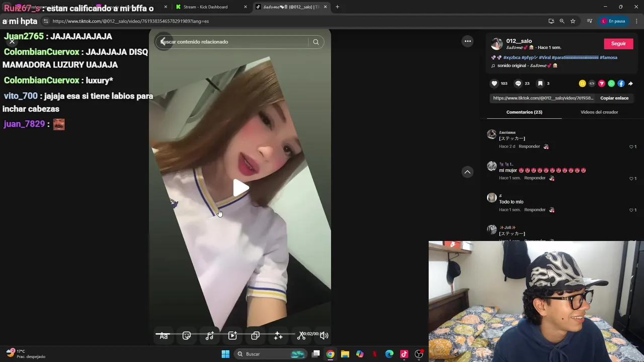Open the #famosa hashtag
The width and height of the screenshot is (644, 362).
tap(608, 57)
